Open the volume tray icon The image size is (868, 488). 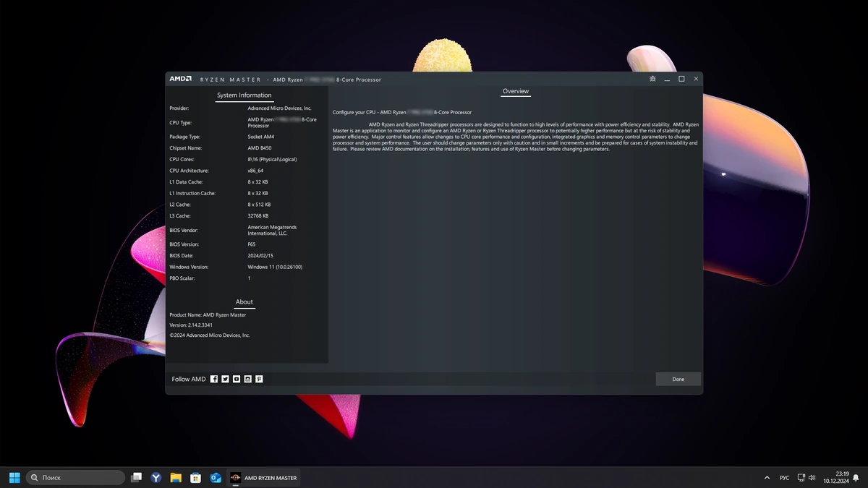[812, 478]
